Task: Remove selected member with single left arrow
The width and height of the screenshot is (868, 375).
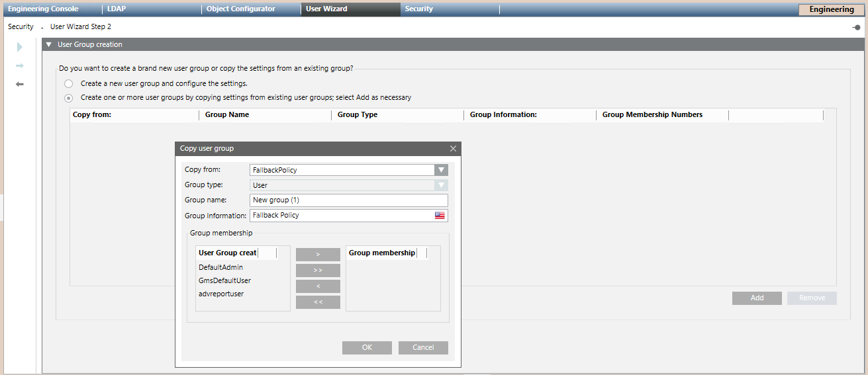Action: [318, 286]
